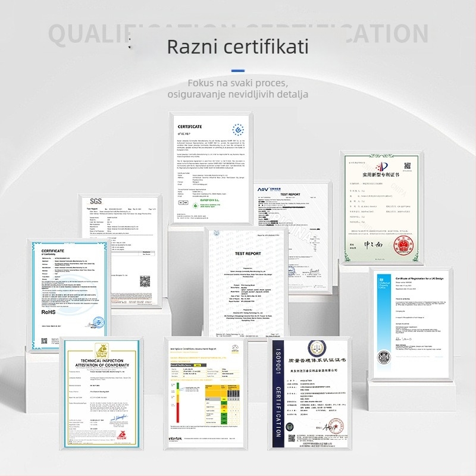Screen dimensions: 476x476
Task: Open the UK Design registration certificate
Action: [x=411, y=324]
